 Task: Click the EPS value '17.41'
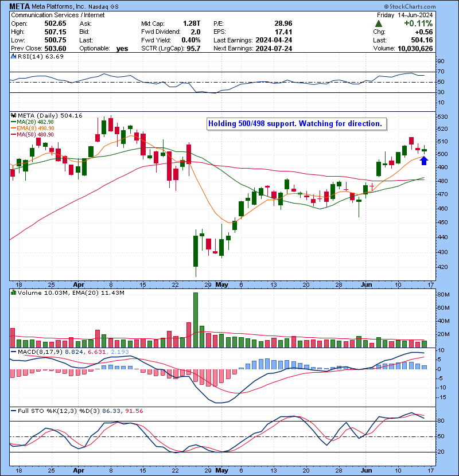283,32
